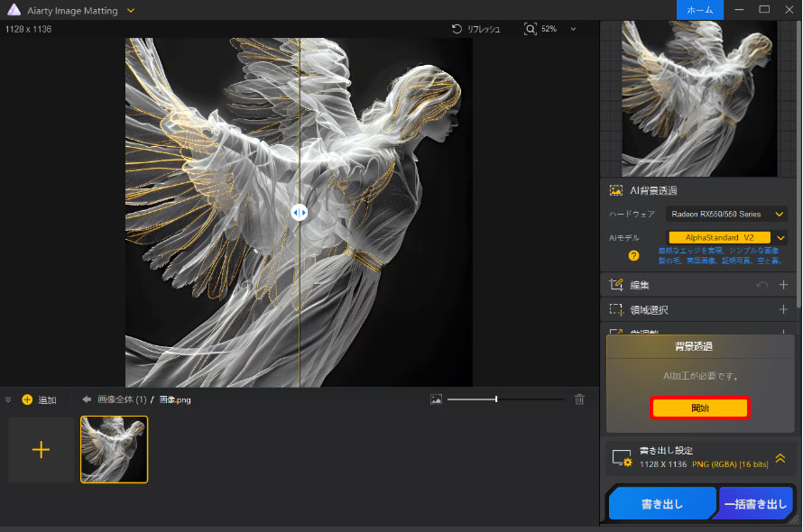This screenshot has height=532, width=803.
Task: Click the AI model help question mark
Action: tap(633, 256)
